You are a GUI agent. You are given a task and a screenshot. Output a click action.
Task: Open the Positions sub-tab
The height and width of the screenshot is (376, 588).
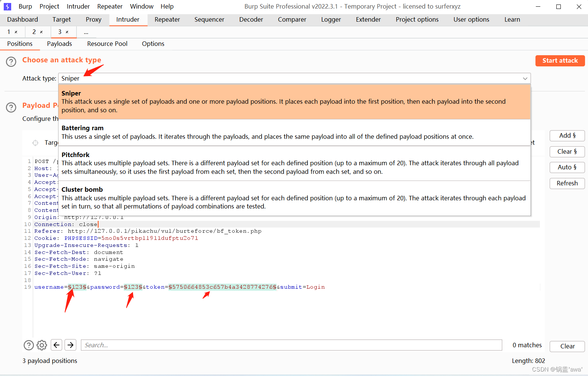20,44
